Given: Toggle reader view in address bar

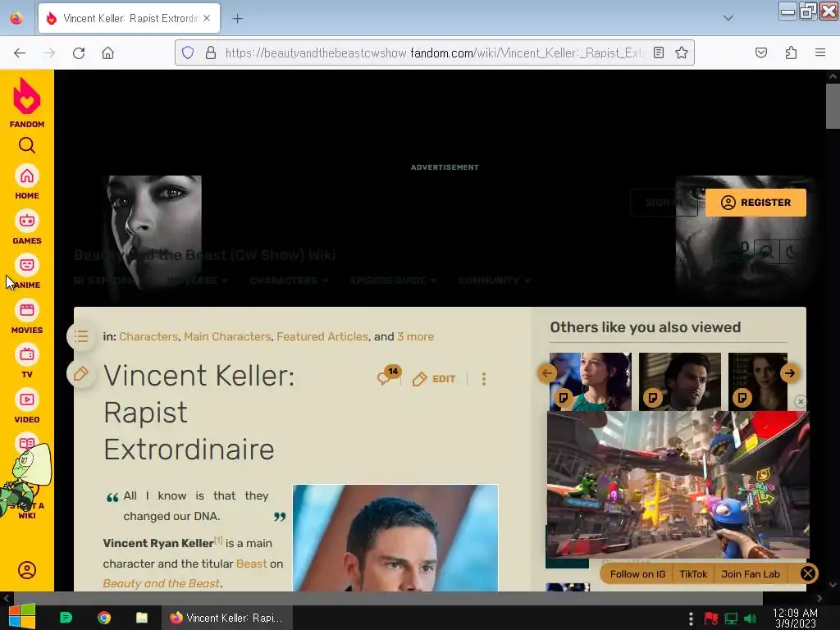Looking at the screenshot, I should (x=659, y=52).
